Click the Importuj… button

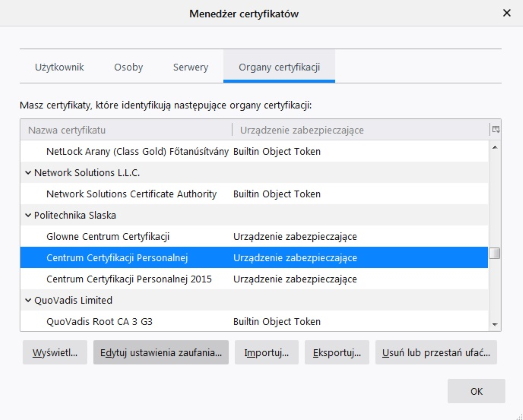pos(267,352)
